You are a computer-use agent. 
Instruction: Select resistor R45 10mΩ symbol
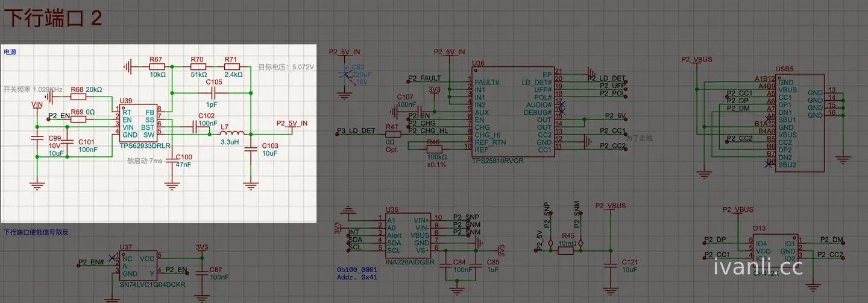565,250
